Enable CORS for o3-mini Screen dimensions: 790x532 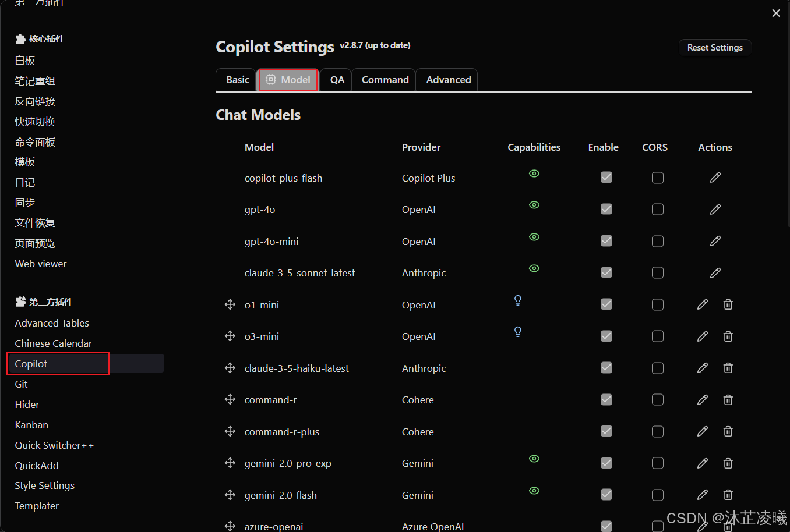pos(658,336)
